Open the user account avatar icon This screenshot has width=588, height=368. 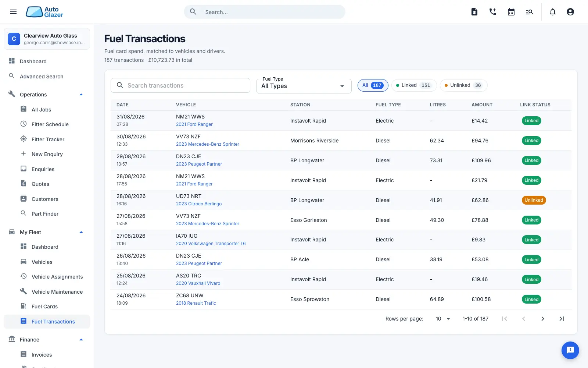(570, 12)
